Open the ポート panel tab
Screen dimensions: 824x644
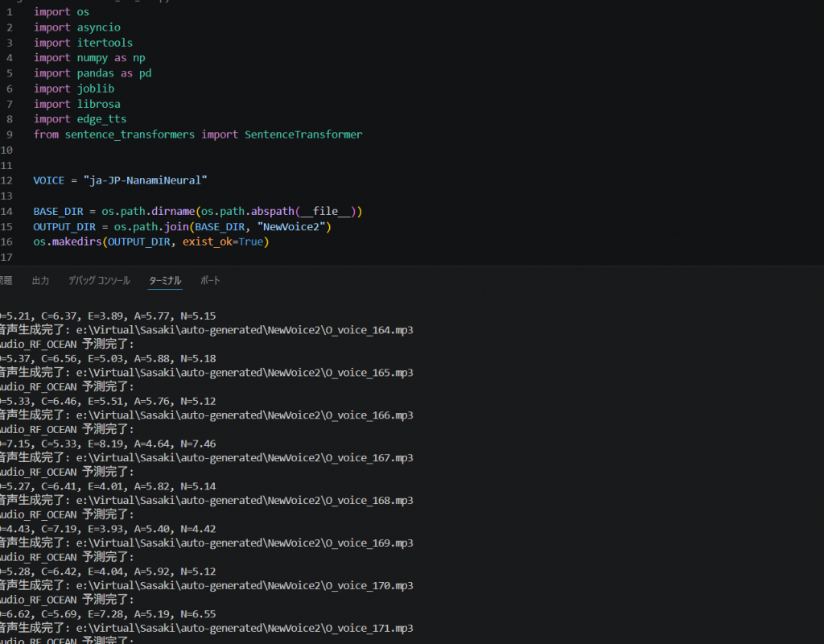tap(210, 281)
